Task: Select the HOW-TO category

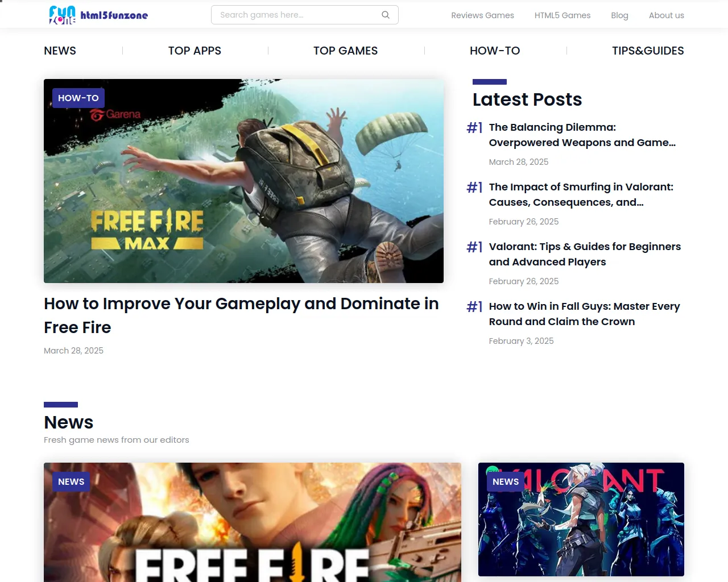Action: click(x=495, y=51)
